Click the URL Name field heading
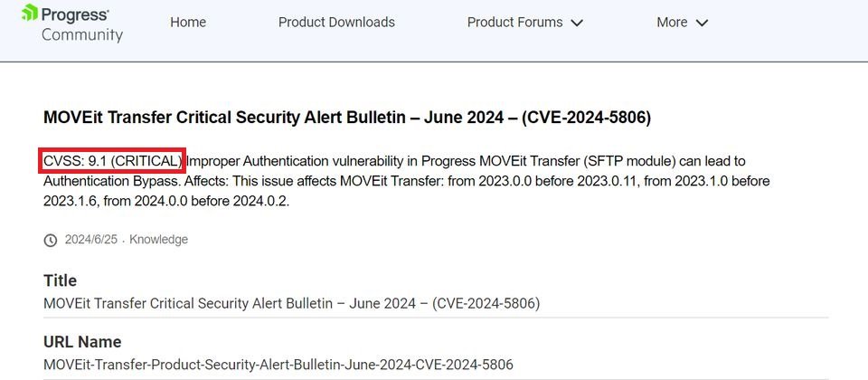 [x=82, y=342]
